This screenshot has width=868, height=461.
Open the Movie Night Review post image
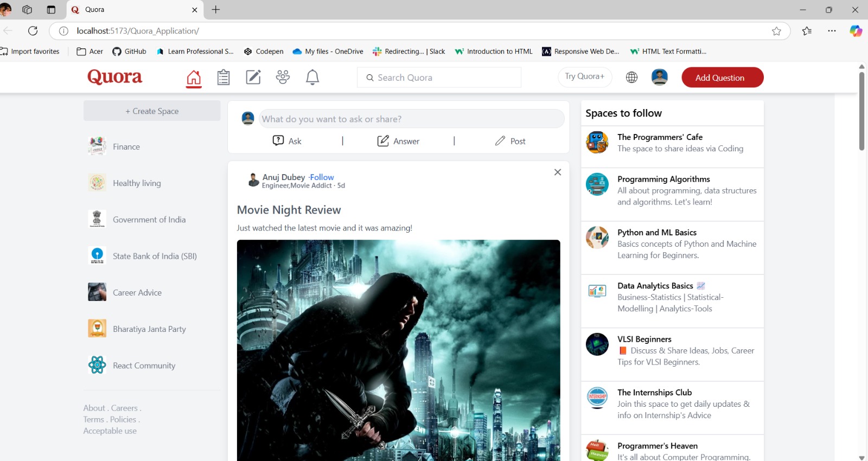(398, 350)
